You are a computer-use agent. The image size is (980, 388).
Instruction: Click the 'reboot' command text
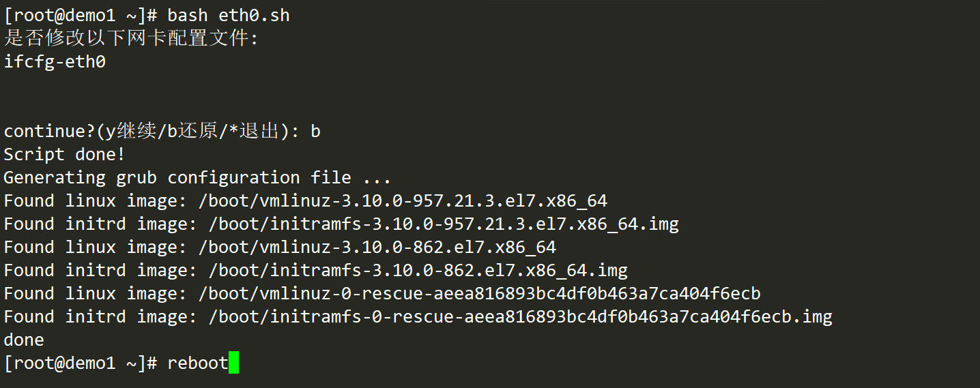click(198, 363)
